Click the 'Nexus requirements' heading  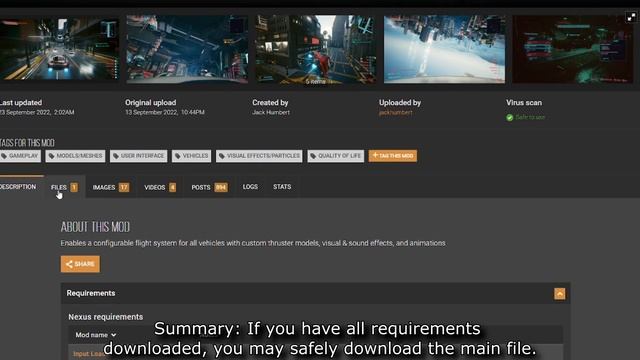pos(106,317)
